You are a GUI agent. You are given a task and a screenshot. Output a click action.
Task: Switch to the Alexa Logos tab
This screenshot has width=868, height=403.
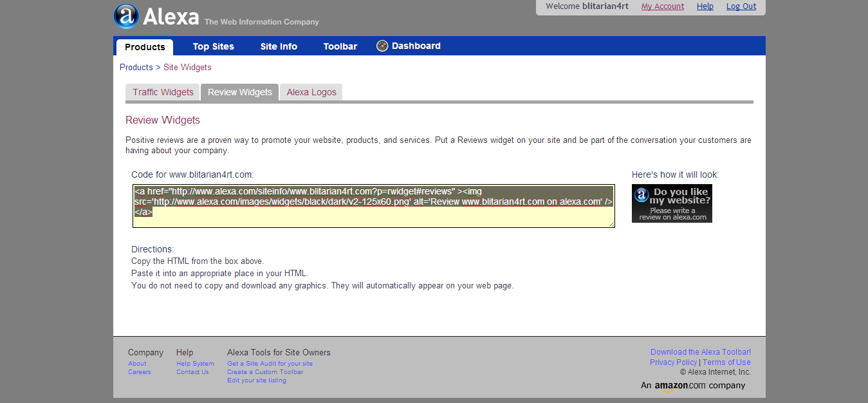click(311, 92)
